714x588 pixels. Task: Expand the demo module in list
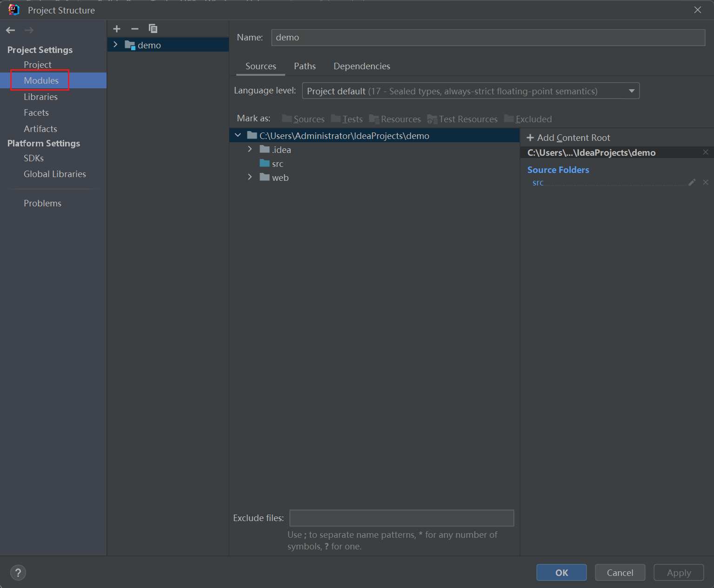click(x=115, y=45)
